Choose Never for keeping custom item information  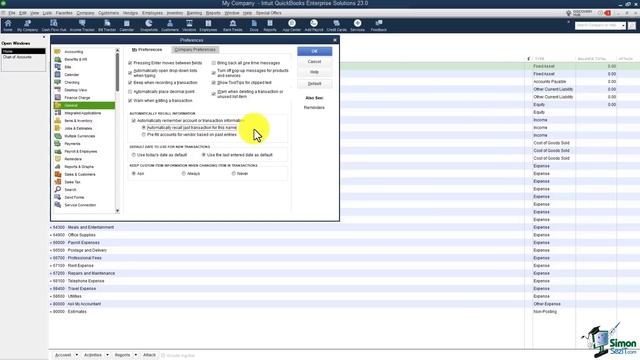click(x=234, y=173)
